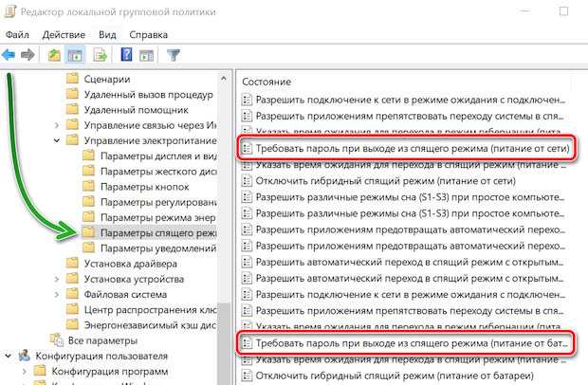The image size is (588, 385).
Task: Maximize the Group Policy Editor window
Action: pos(563,11)
